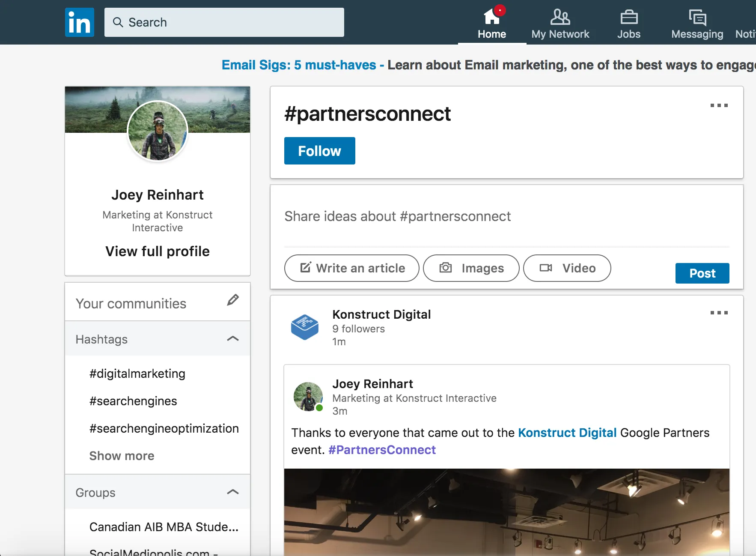Click the Jobs briefcase icon

point(629,17)
